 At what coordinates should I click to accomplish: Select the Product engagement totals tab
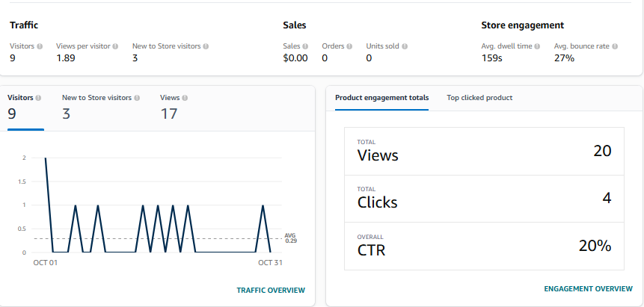[381, 98]
